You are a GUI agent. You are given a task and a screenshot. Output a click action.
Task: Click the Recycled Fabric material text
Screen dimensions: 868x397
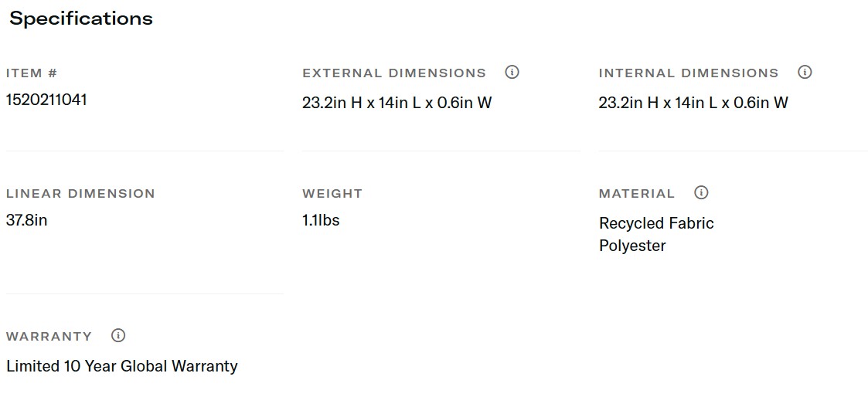point(656,223)
